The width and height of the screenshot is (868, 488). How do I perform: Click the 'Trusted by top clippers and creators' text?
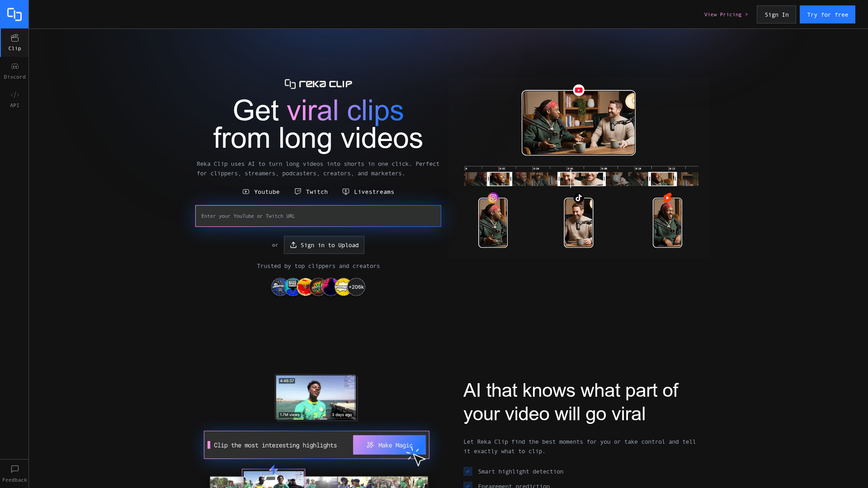coord(318,266)
